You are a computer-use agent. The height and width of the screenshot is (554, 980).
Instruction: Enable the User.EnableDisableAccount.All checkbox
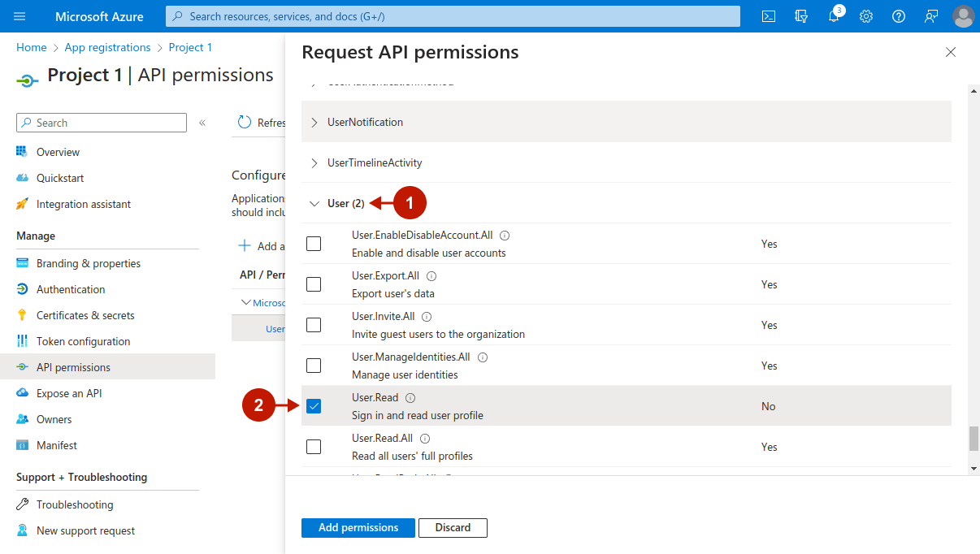314,244
